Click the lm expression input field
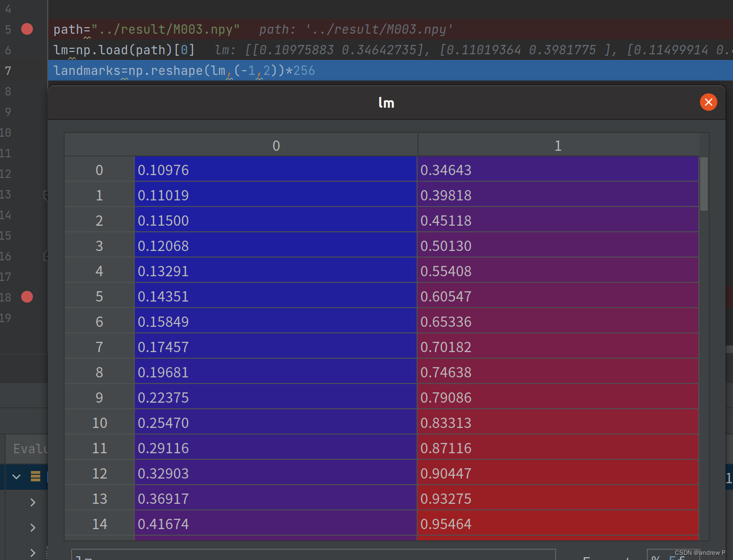The height and width of the screenshot is (560, 733). click(x=313, y=555)
